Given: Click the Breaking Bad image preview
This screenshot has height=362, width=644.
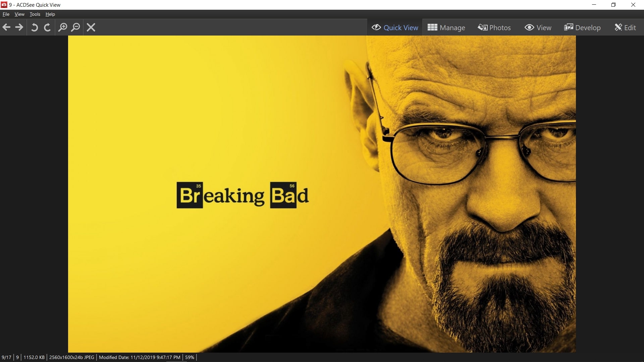Looking at the screenshot, I should pyautogui.click(x=322, y=194).
